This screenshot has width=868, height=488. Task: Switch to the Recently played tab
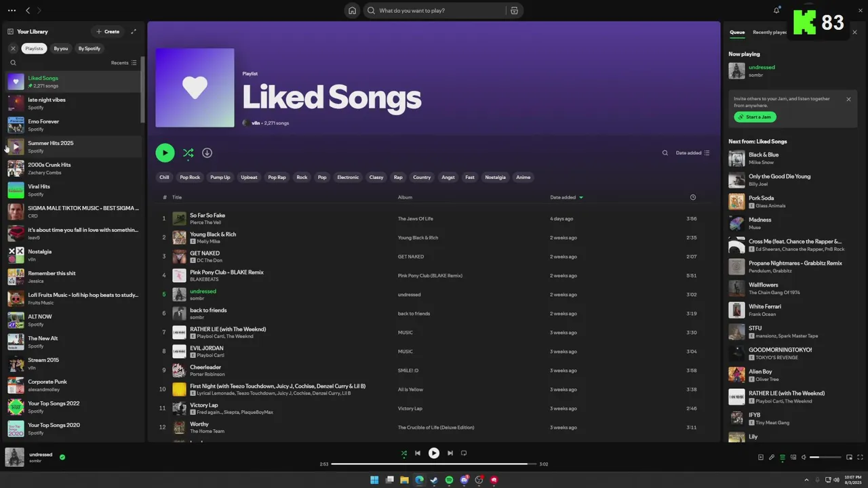pyautogui.click(x=770, y=32)
